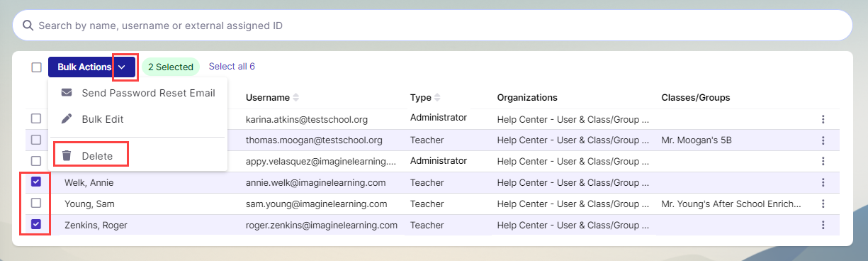Focus the name or username search field
The image size is (868, 261).
[x=432, y=26]
